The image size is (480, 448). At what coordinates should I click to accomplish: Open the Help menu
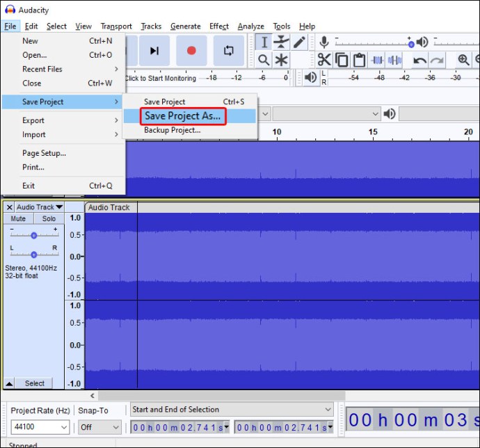pyautogui.click(x=307, y=26)
